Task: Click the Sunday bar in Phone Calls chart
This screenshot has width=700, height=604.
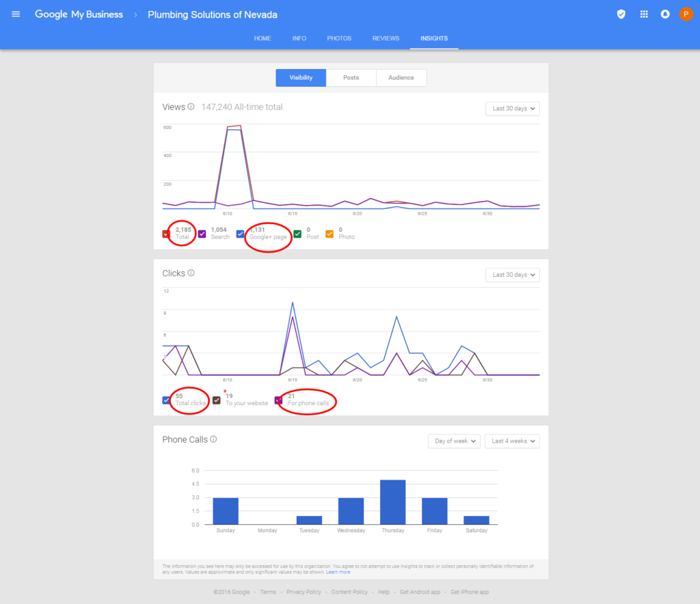Action: pyautogui.click(x=226, y=511)
